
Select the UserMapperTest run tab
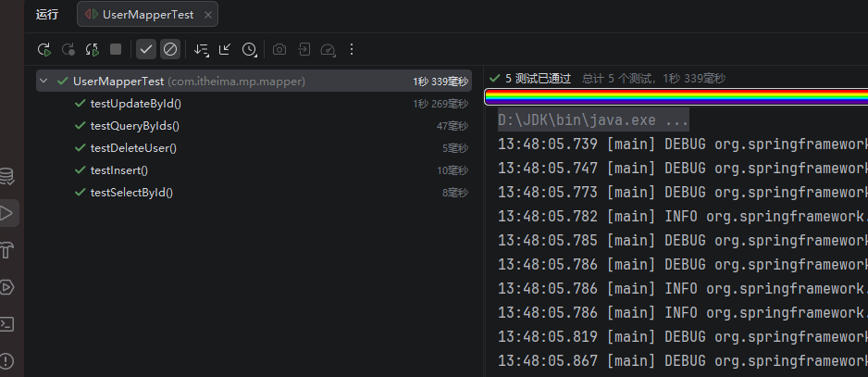click(x=147, y=15)
